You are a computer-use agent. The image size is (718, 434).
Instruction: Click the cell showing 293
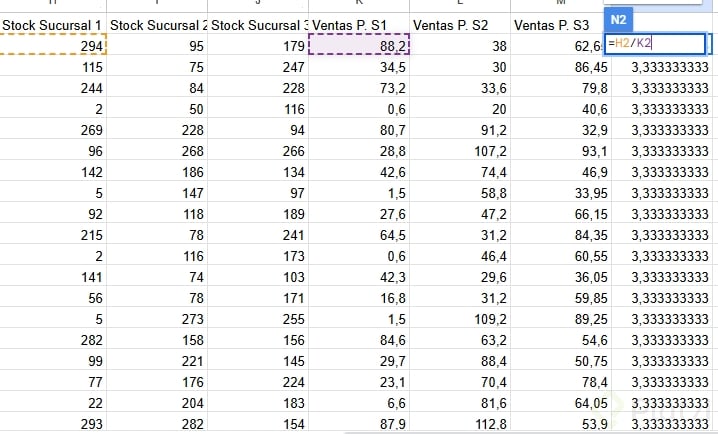(53, 423)
